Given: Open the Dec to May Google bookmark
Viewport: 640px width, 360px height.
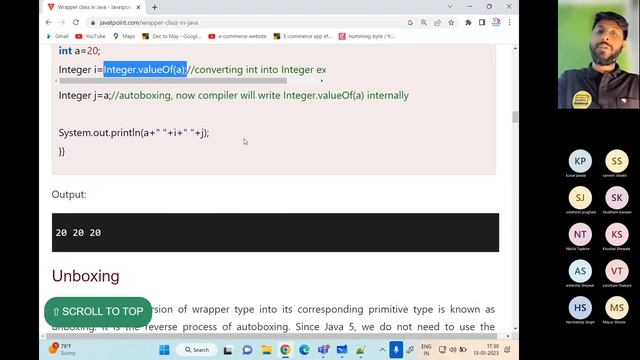Looking at the screenshot, I should (x=172, y=36).
